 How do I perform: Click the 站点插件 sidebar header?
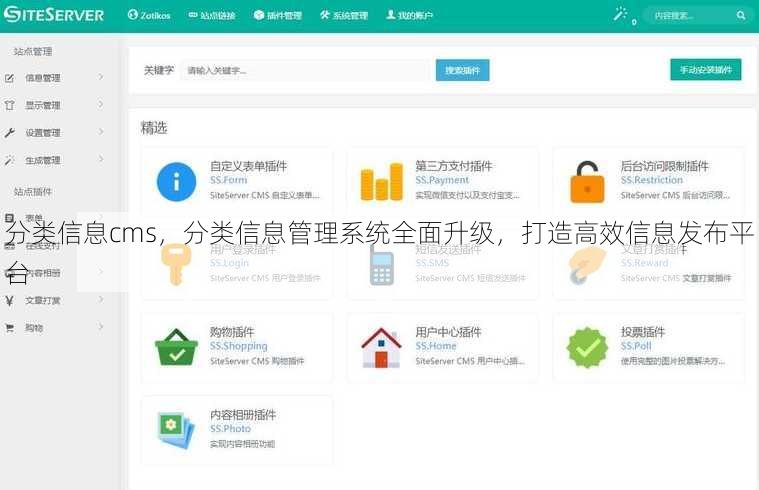coord(32,192)
